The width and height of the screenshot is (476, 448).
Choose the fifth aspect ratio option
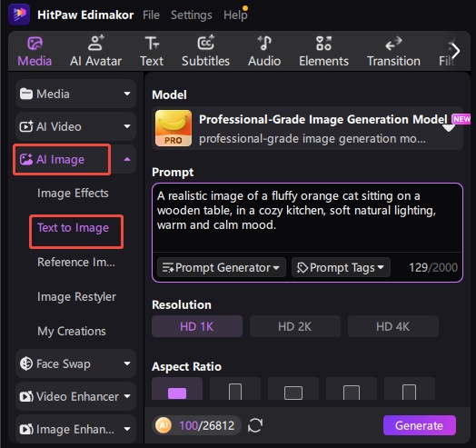click(x=410, y=389)
